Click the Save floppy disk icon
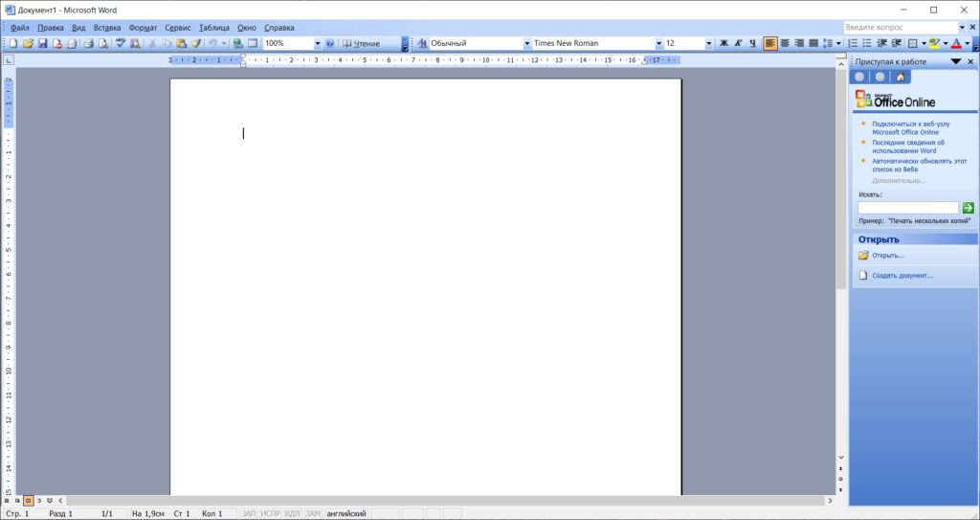Image resolution: width=980 pixels, height=520 pixels. tap(42, 43)
